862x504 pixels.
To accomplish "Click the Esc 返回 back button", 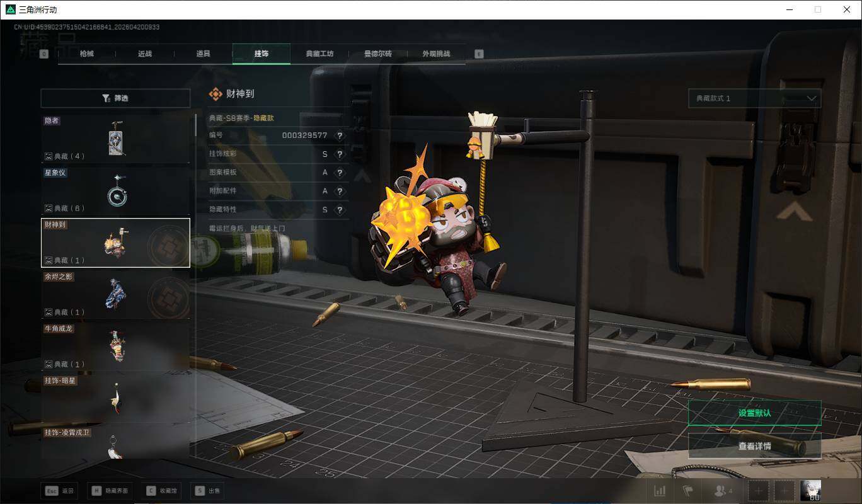I will tap(59, 491).
